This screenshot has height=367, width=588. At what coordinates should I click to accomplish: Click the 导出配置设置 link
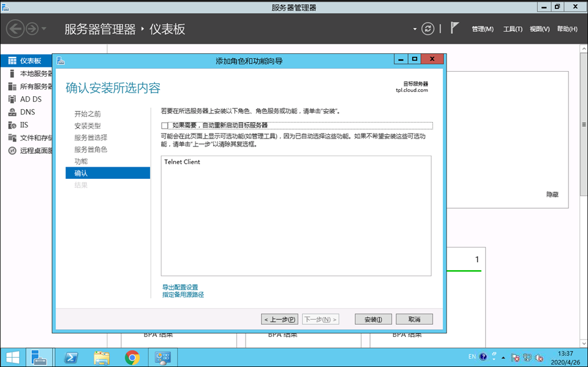pos(180,287)
